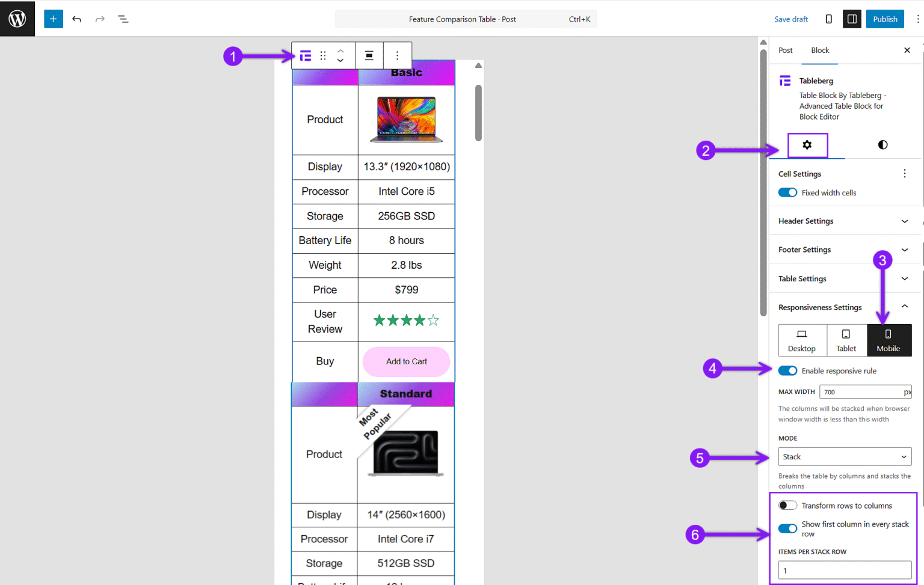Open the Cell Settings options menu
The width and height of the screenshot is (924, 585).
pyautogui.click(x=905, y=173)
